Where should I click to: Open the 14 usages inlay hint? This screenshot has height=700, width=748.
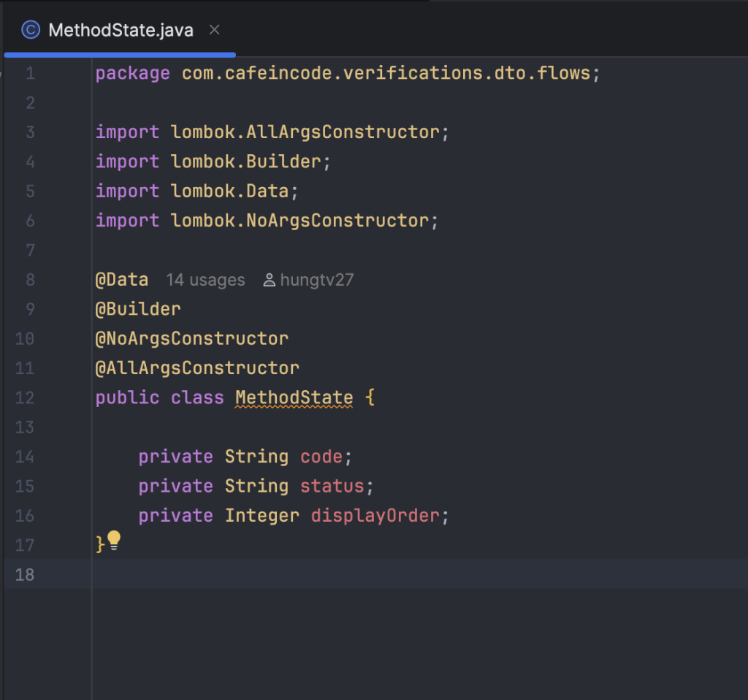click(x=205, y=280)
